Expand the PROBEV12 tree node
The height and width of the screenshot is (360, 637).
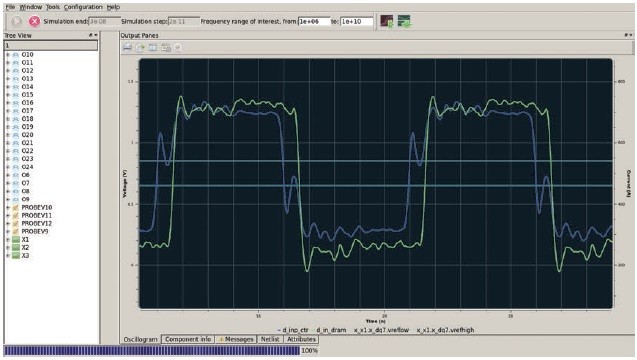8,223
